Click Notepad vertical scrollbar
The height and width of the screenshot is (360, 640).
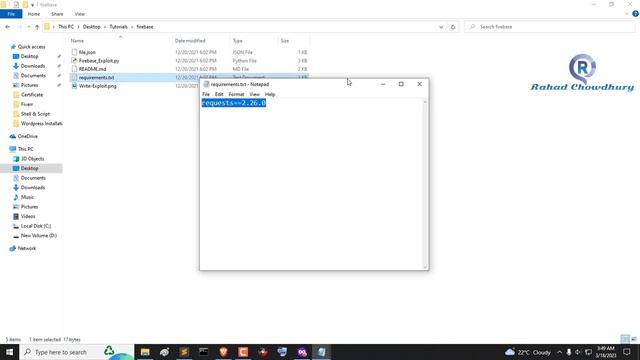click(425, 184)
